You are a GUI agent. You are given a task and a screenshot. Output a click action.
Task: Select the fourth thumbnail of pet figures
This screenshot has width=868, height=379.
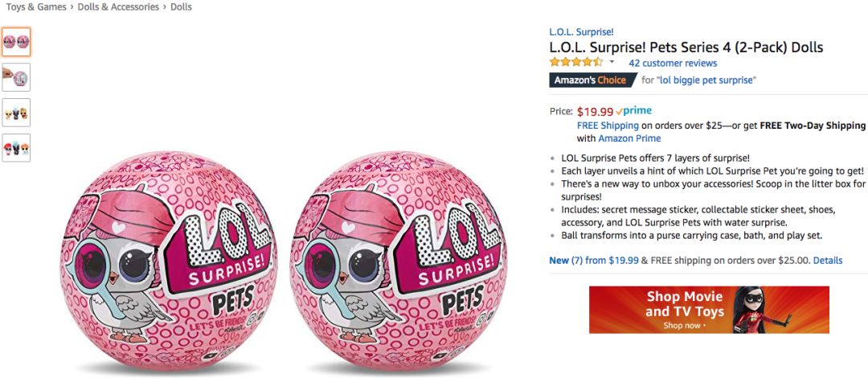click(16, 148)
